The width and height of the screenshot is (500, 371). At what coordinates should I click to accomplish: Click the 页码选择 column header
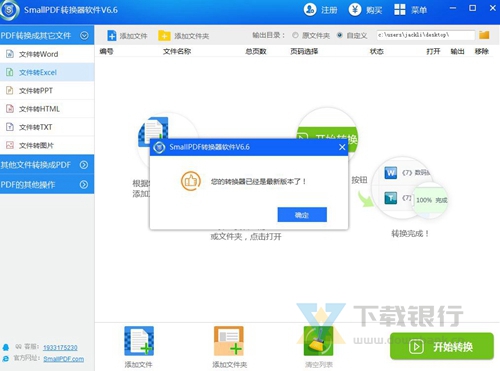click(304, 51)
